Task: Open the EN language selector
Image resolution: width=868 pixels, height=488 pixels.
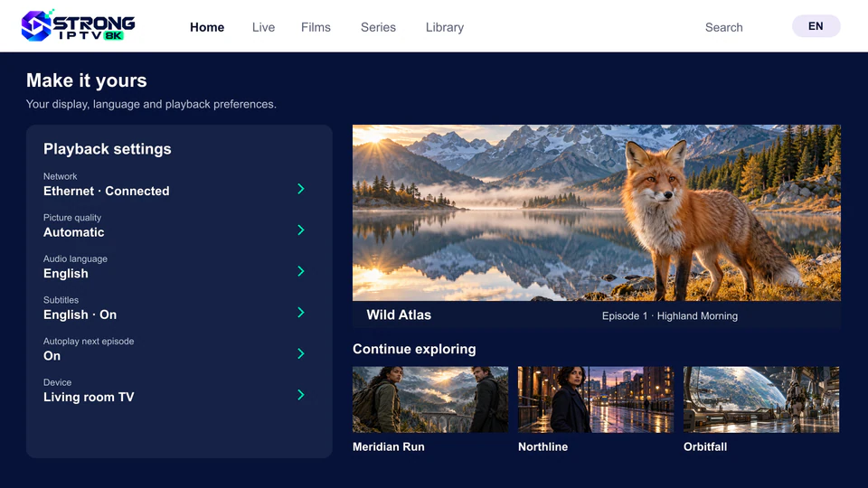Action: click(x=816, y=26)
